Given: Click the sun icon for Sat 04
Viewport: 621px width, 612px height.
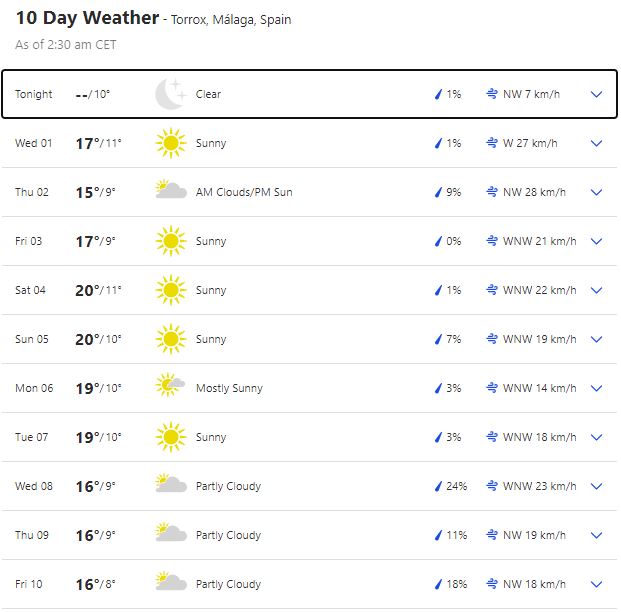Looking at the screenshot, I should [171, 290].
